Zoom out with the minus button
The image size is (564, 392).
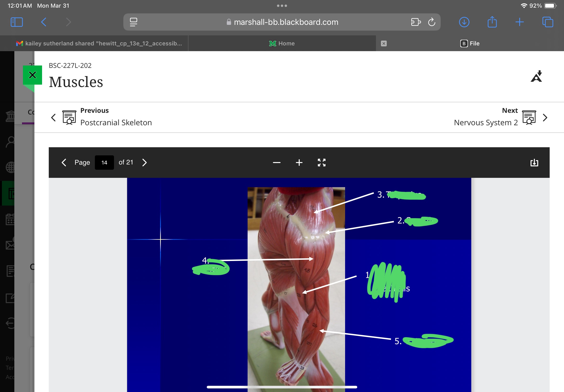point(277,163)
